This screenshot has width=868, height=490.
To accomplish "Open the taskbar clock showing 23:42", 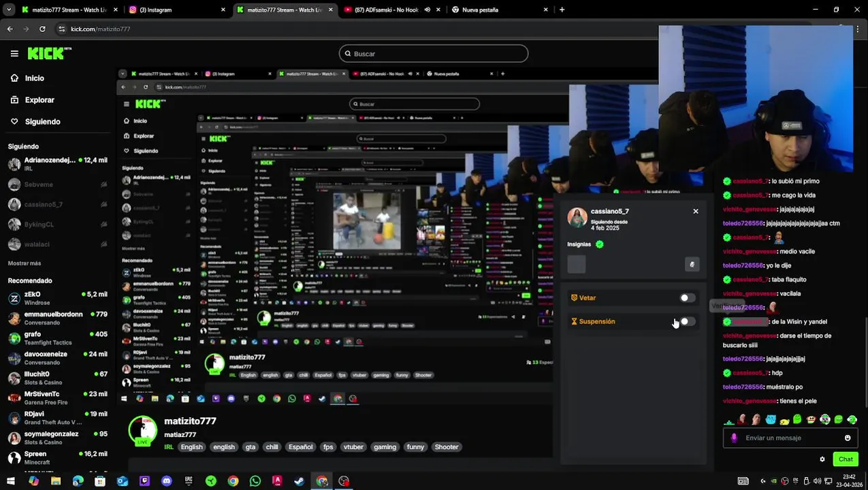I will (850, 481).
